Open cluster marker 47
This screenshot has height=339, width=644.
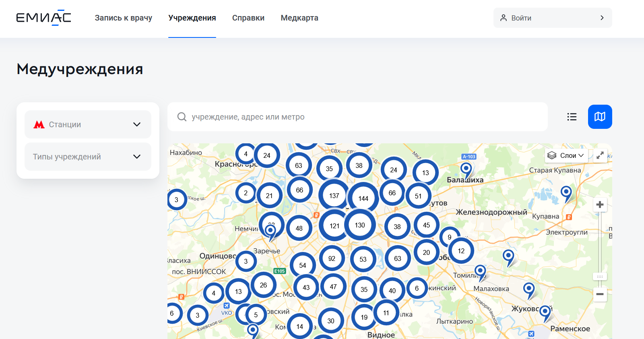333,287
